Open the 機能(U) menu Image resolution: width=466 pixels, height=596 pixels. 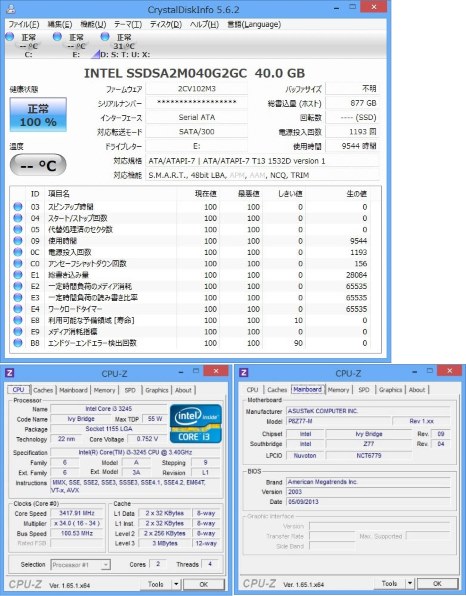pyautogui.click(x=93, y=25)
